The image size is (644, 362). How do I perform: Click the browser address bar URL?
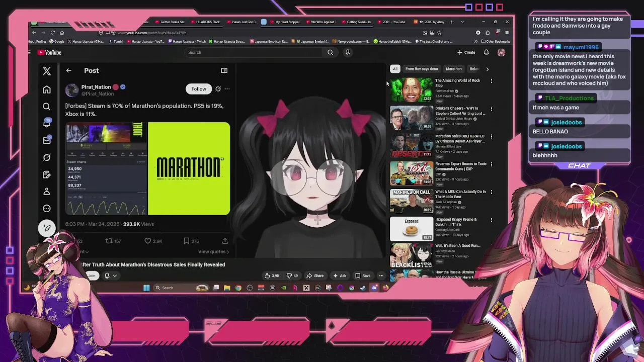(152, 33)
